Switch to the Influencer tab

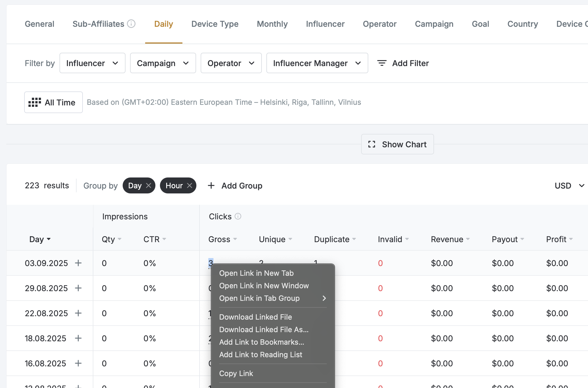pos(325,24)
